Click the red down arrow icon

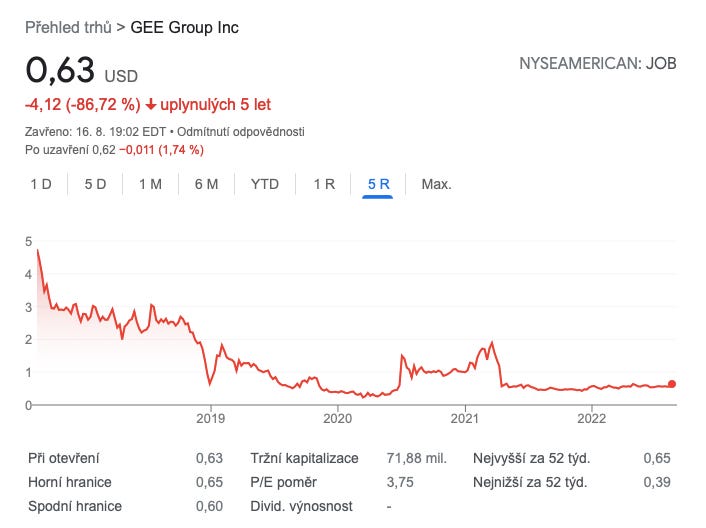(151, 104)
